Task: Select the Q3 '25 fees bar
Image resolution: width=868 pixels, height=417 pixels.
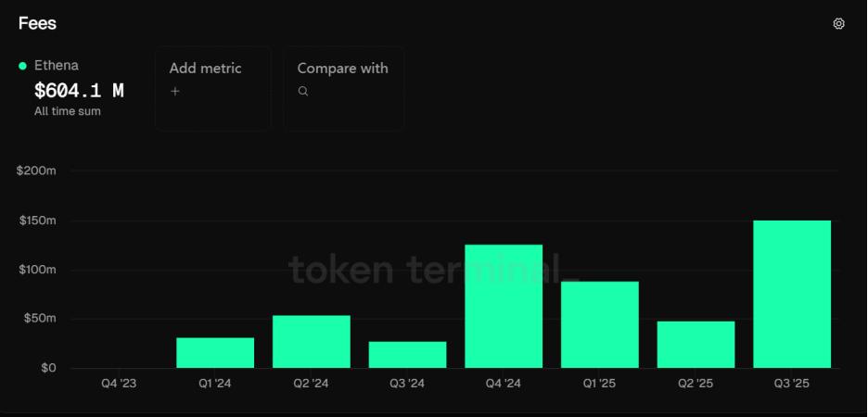Action: 792,294
